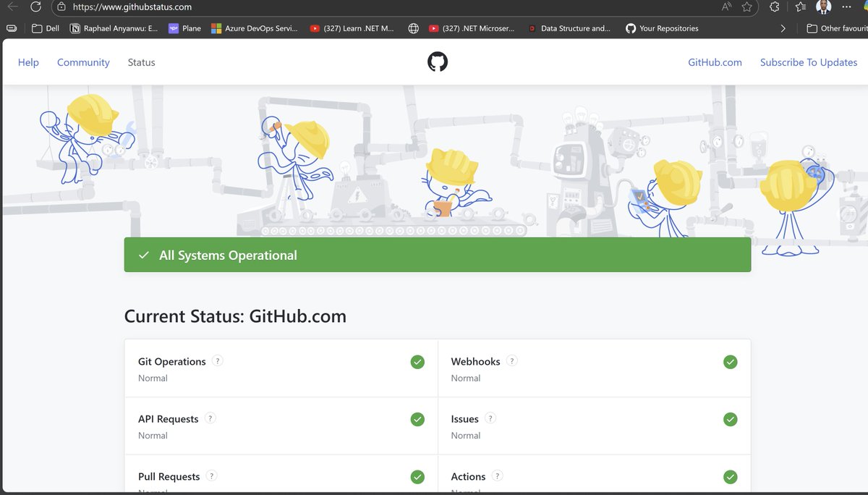
Task: Open the Your Repositories GitHub bookmark
Action: (662, 28)
